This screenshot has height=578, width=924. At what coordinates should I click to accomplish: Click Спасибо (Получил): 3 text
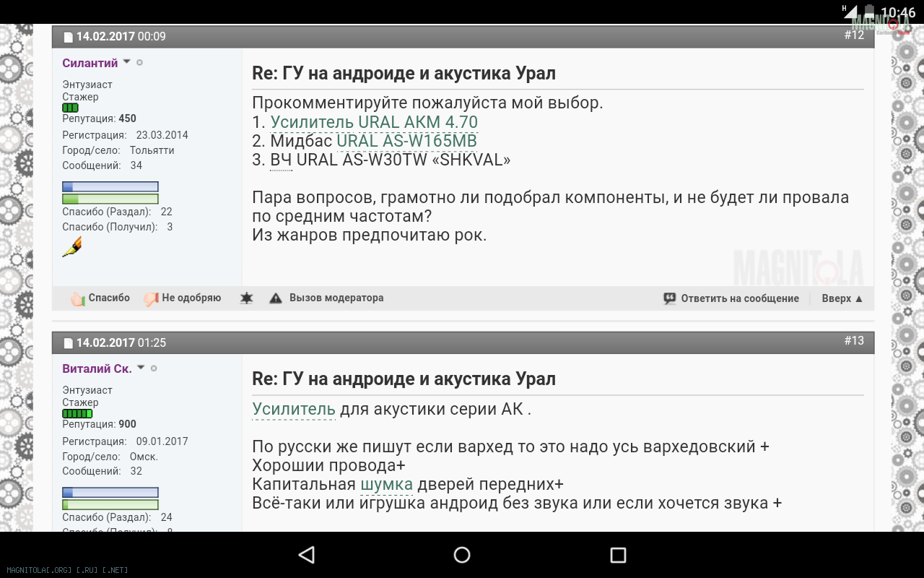(x=117, y=227)
